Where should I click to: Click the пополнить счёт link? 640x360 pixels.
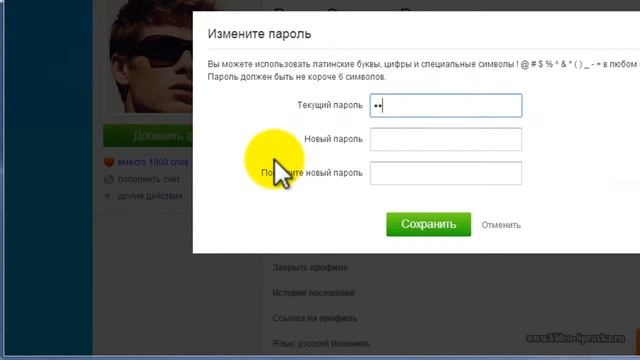[149, 179]
